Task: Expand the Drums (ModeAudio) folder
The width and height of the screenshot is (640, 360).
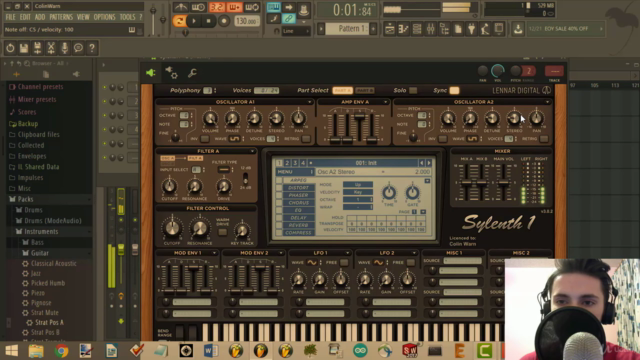Action: tap(53, 220)
